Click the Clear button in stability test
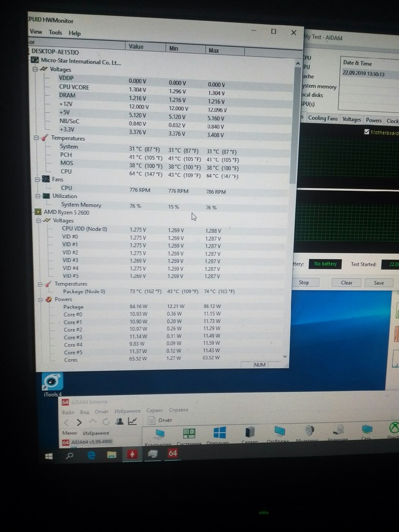 (x=346, y=283)
